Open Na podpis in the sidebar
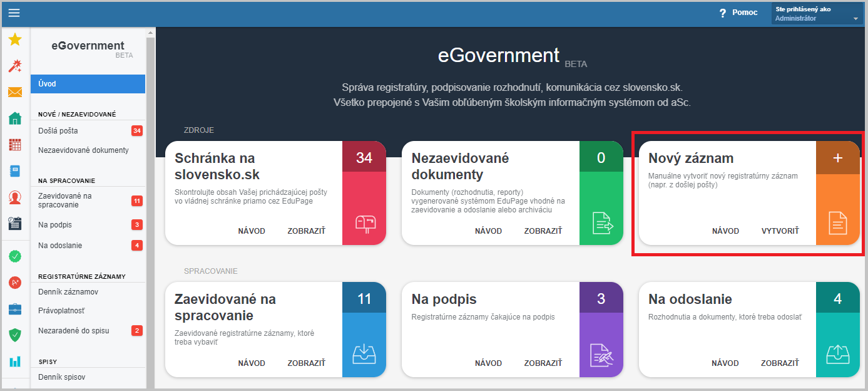Image resolution: width=868 pixels, height=391 pixels. (x=88, y=224)
